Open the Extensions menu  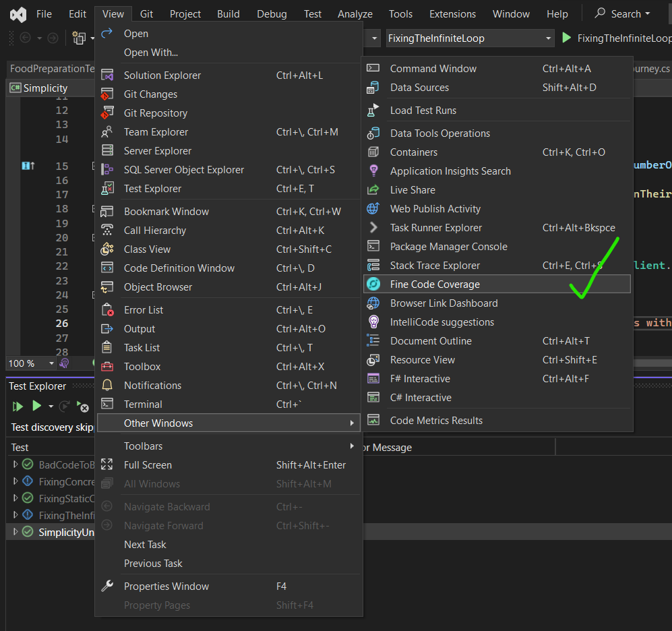pos(452,14)
